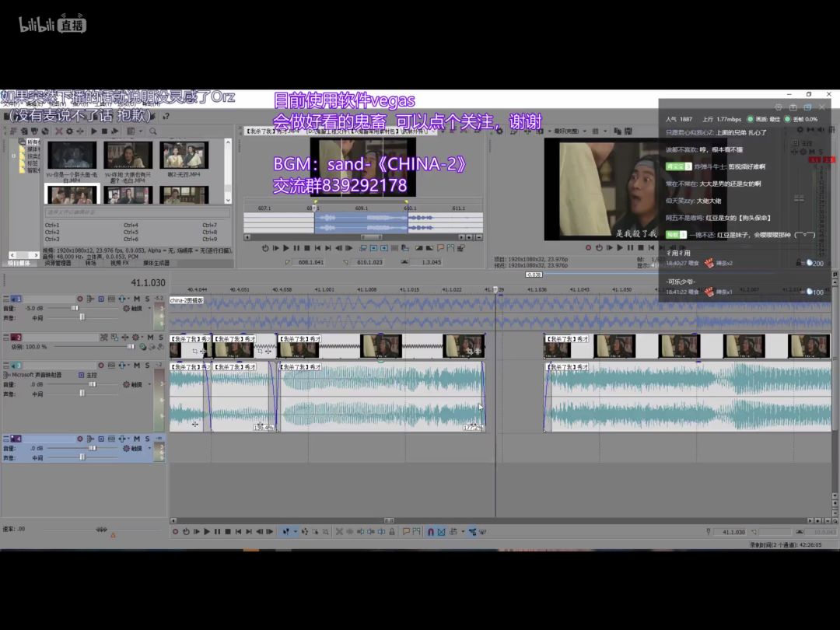
Task: Arm track 1 for recording
Action: [79, 299]
